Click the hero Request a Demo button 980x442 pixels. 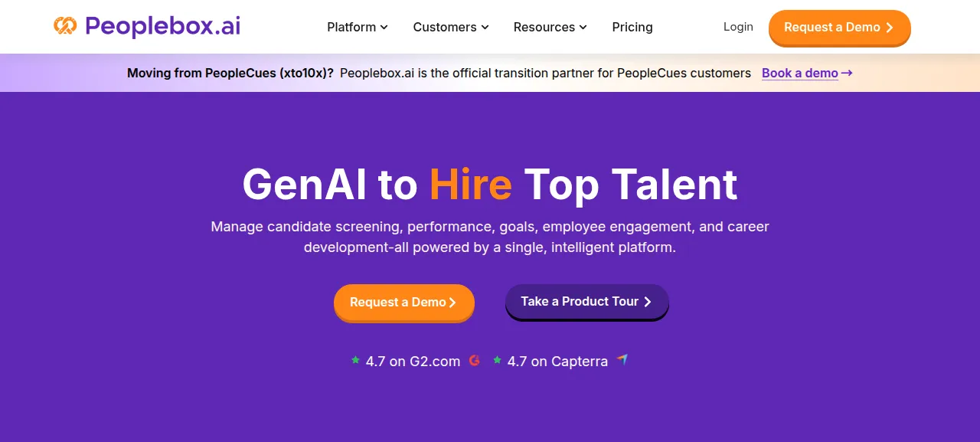click(x=404, y=303)
